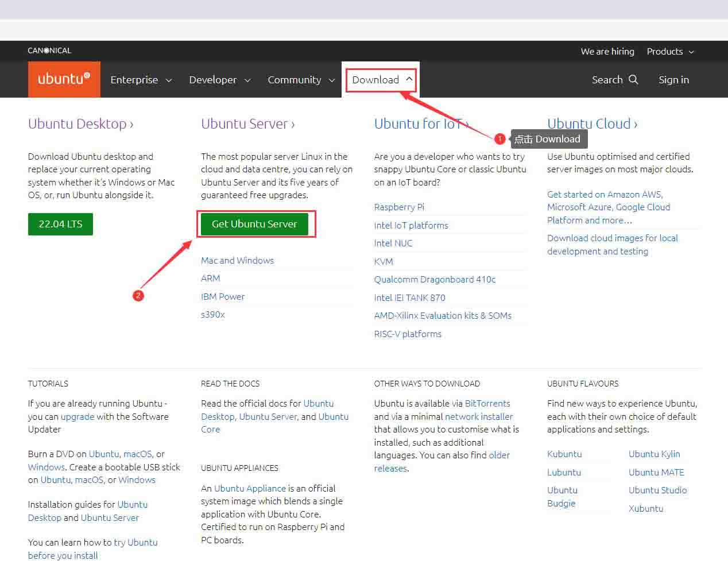Click the network installer link
Viewport: 728px width, 580px height.
pyautogui.click(x=479, y=416)
